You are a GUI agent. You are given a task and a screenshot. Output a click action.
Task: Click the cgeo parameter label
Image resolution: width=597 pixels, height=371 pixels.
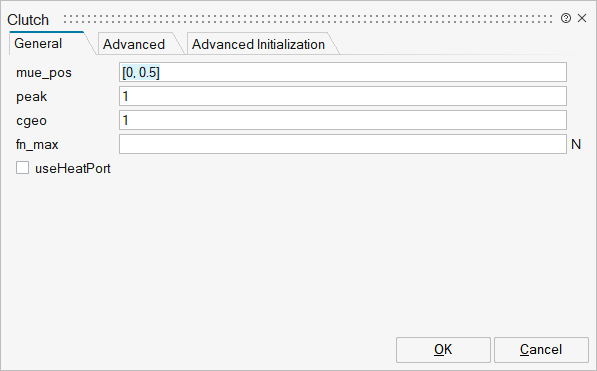(x=31, y=121)
